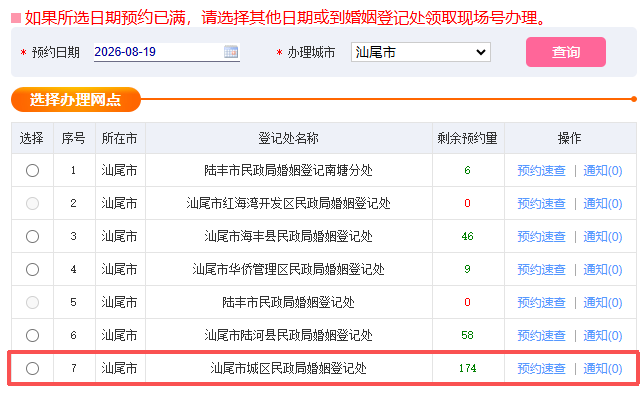643x393 pixels.
Task: Click the 预约日期 field label
Action: (55, 53)
